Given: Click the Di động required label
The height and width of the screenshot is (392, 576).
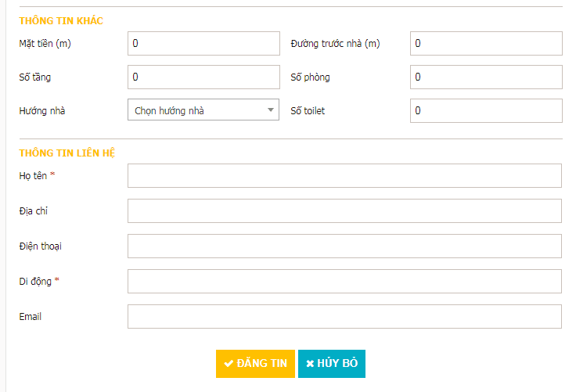Looking at the screenshot, I should (x=39, y=282).
